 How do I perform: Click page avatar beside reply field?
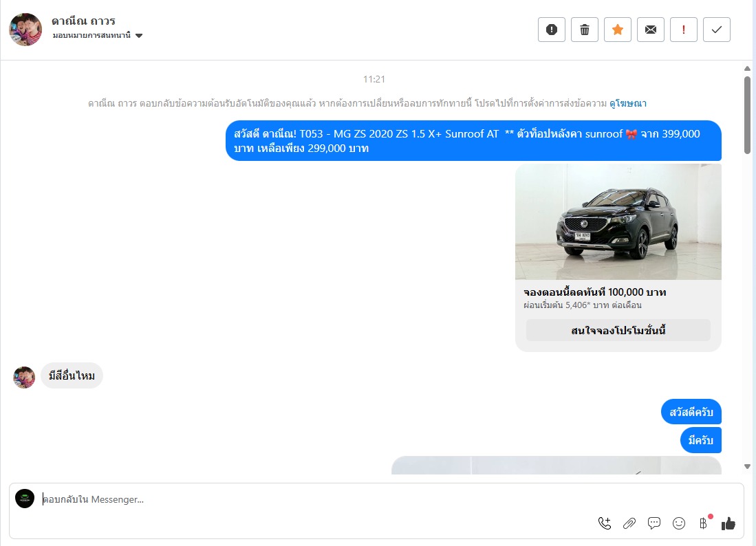click(25, 499)
